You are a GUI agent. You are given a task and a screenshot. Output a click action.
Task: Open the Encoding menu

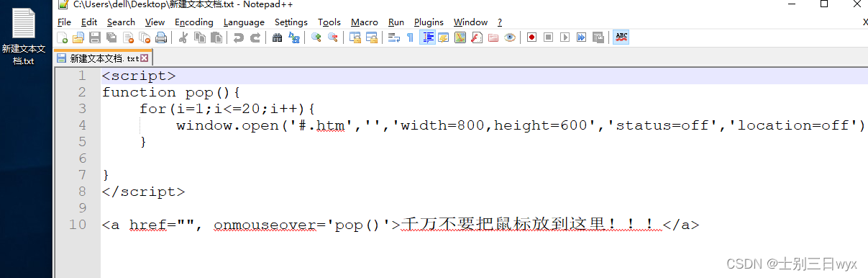point(194,22)
